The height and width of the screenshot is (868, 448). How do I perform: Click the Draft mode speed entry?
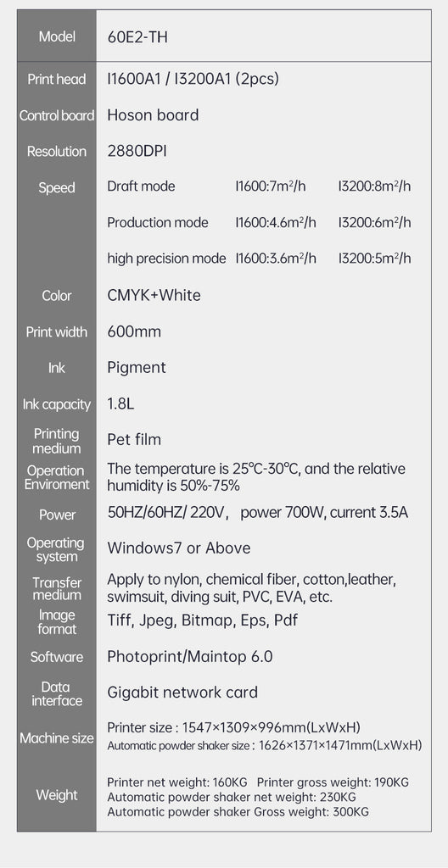point(141,186)
